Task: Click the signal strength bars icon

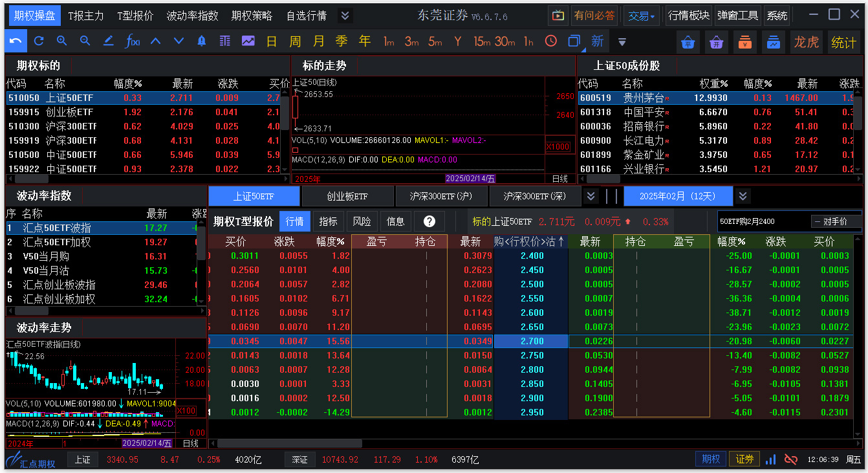Action: tap(770, 459)
